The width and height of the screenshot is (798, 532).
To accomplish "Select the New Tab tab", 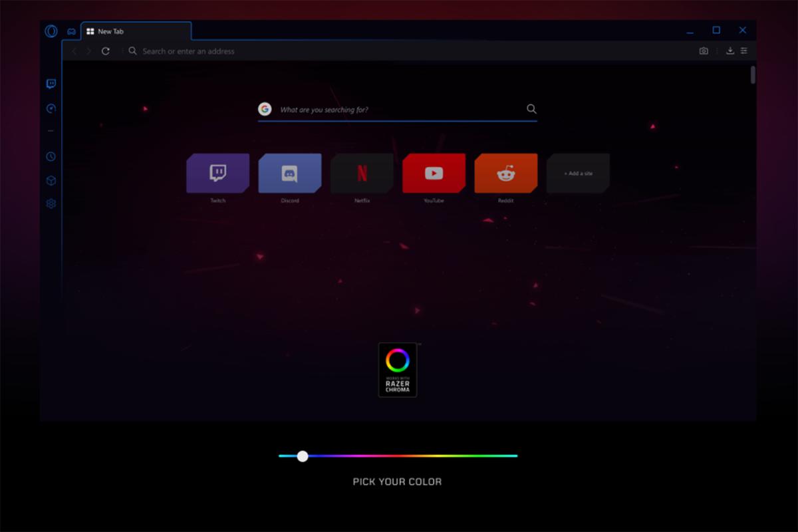I will 137,31.
